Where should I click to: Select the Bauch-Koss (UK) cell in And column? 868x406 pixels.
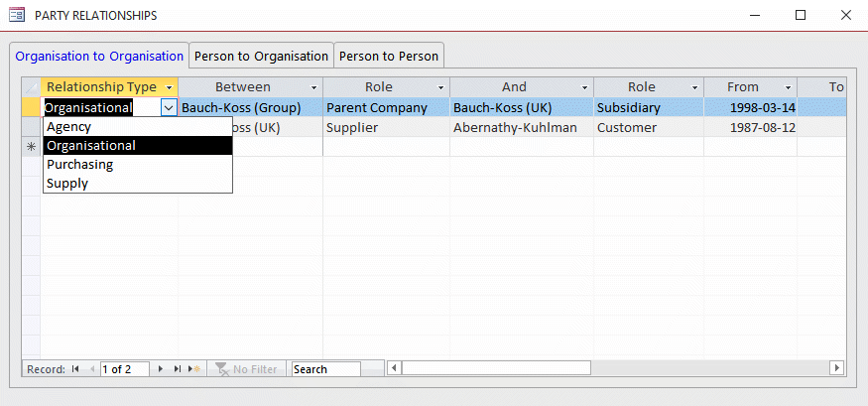point(522,107)
